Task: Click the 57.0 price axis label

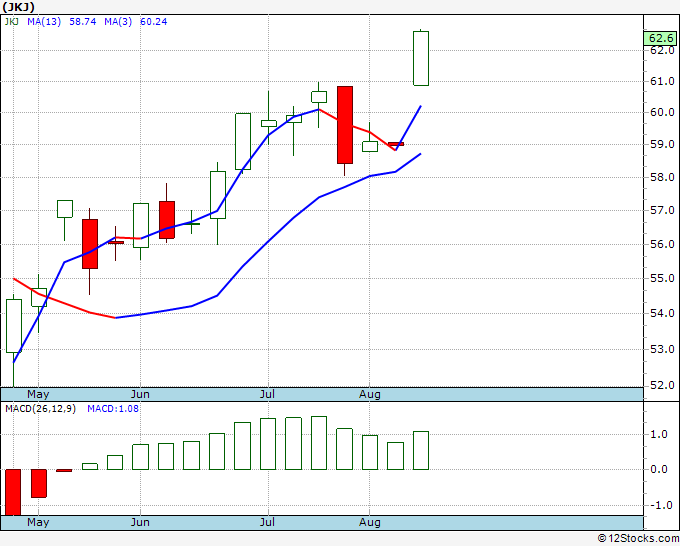Action: [662, 210]
